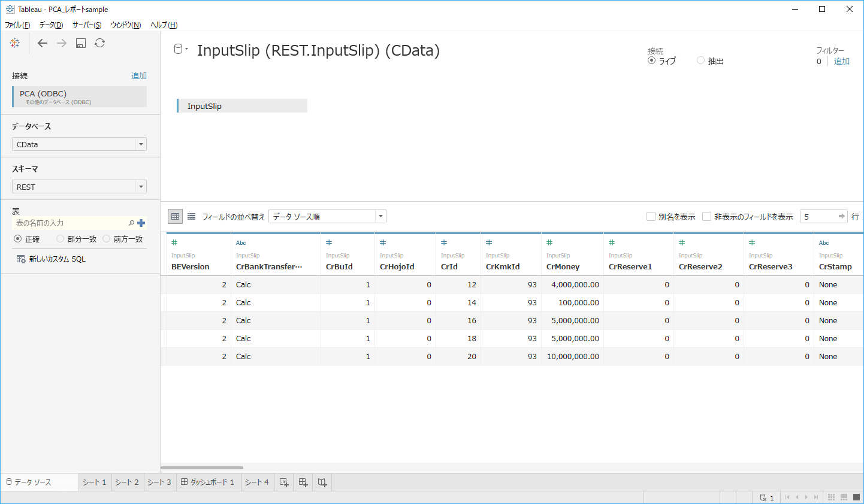
Task: Select the 抽出 (Extract) connection option
Action: [x=701, y=60]
